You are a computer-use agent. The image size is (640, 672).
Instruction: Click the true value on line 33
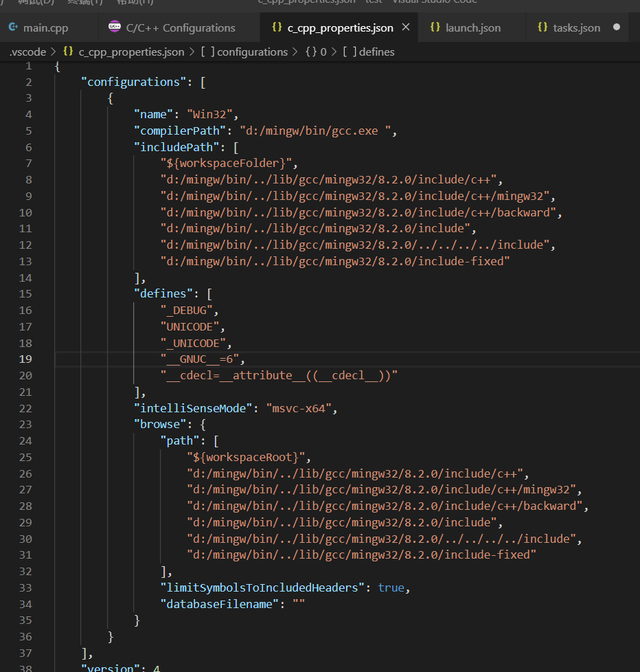pos(391,587)
